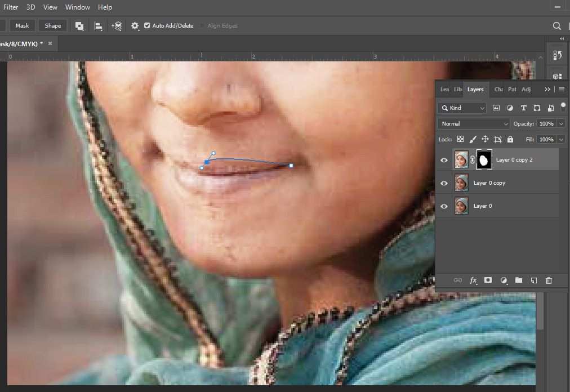Viewport: 570px width, 392px height.
Task: Open the Path Alignment options
Action: 98,26
